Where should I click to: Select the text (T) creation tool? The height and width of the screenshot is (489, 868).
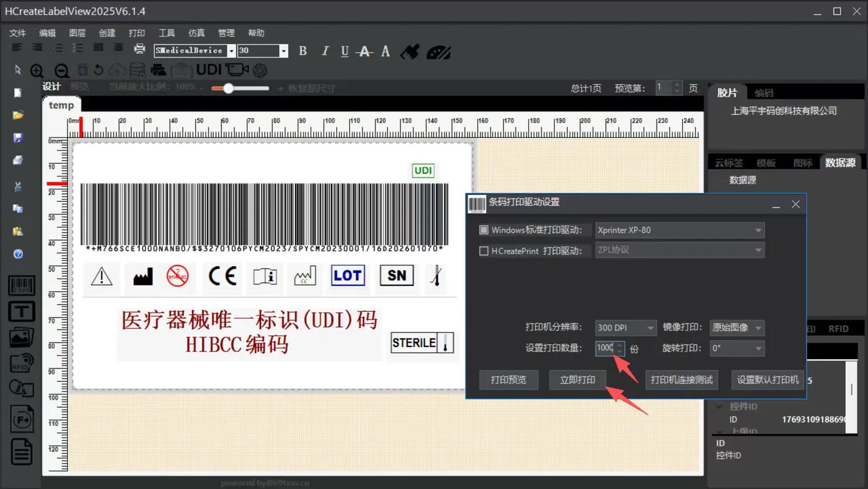tap(21, 312)
